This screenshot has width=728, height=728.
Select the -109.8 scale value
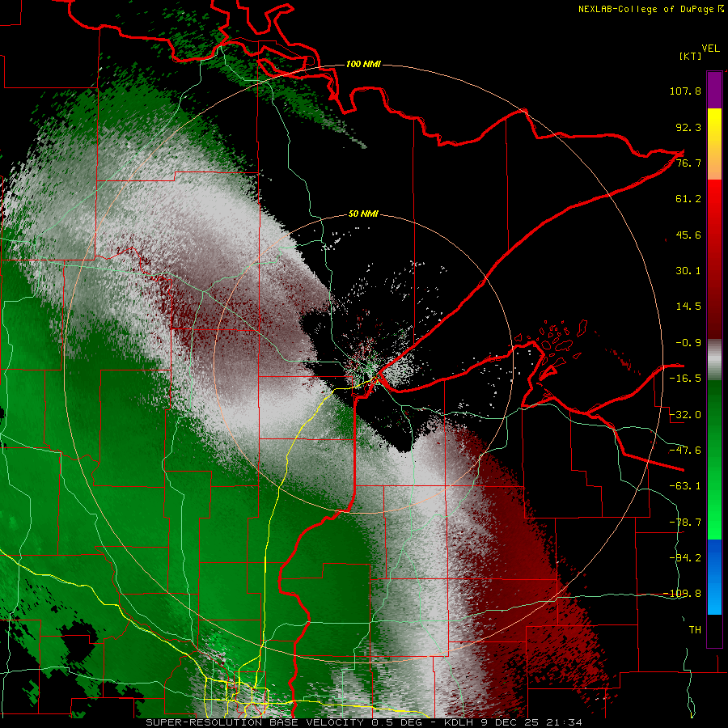(683, 594)
